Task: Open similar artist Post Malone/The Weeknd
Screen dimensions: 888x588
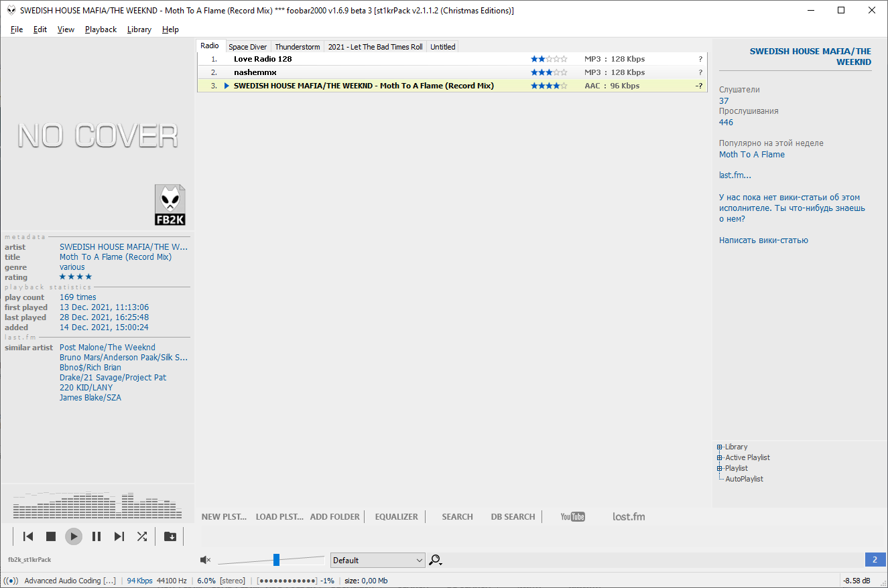Action: (107, 348)
